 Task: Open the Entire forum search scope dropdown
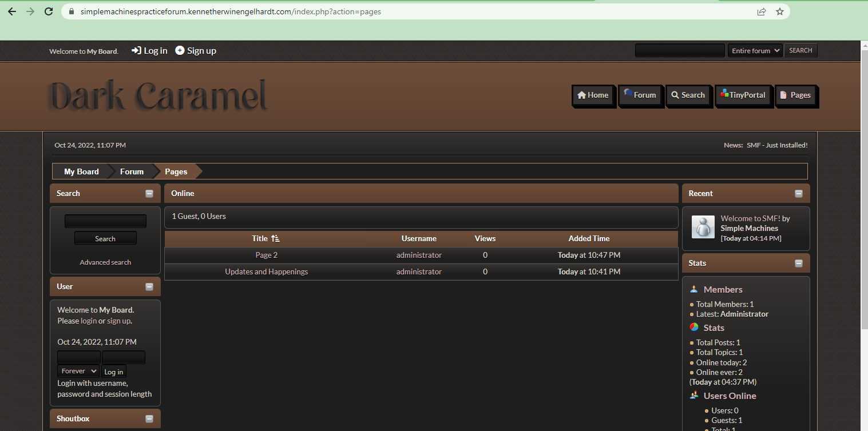755,51
